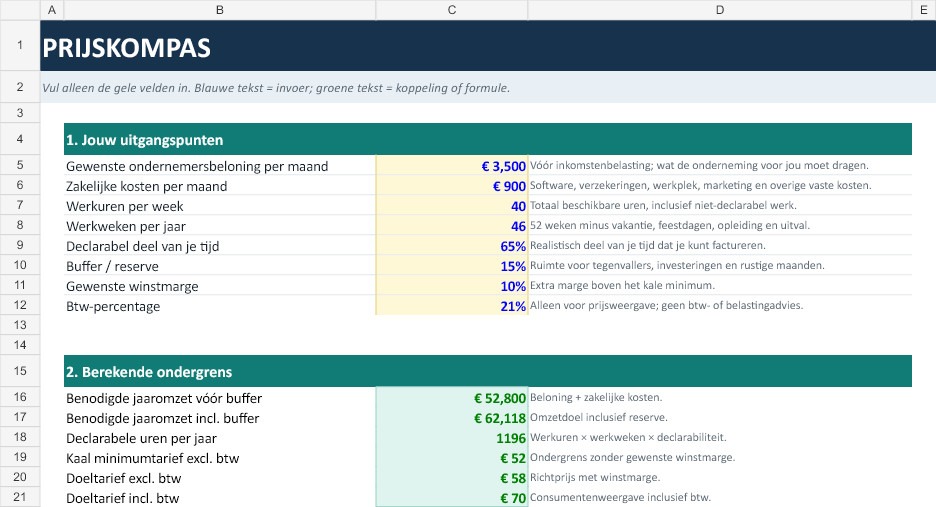This screenshot has height=507, width=936.
Task: Select column D via its header
Action: [720, 10]
